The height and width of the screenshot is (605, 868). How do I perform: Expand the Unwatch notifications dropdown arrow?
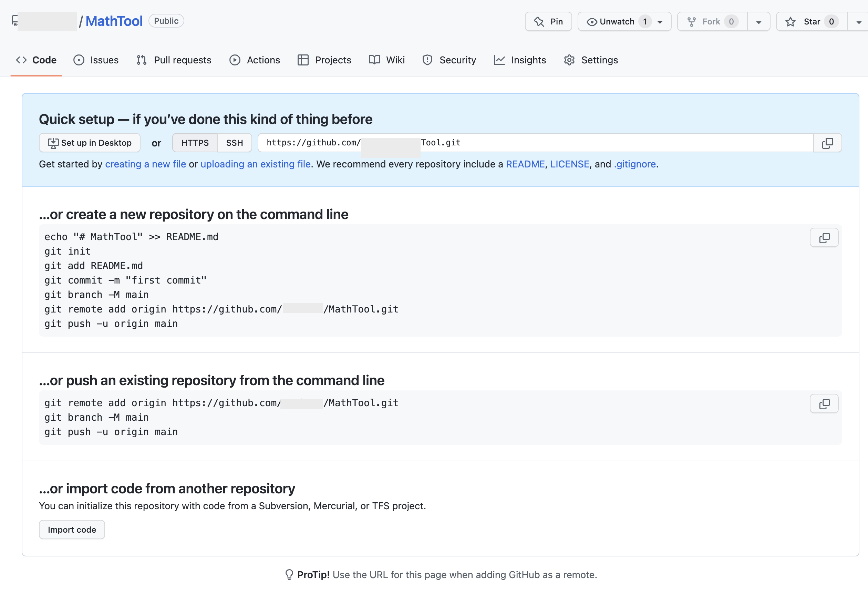(x=660, y=22)
